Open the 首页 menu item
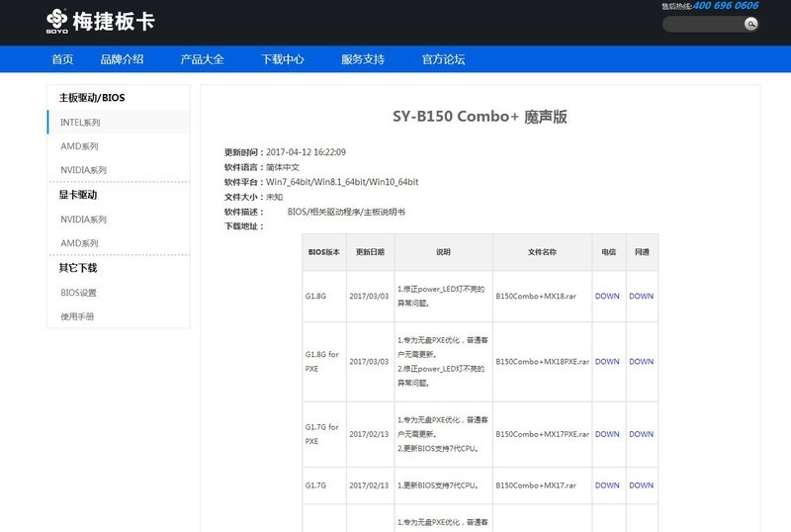Viewport: 791px width, 532px height. [x=62, y=59]
